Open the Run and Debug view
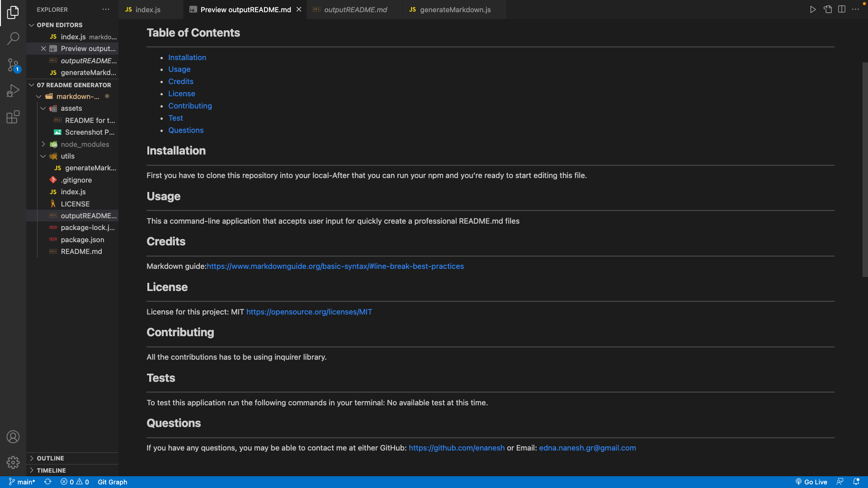This screenshot has width=868, height=488. (13, 91)
